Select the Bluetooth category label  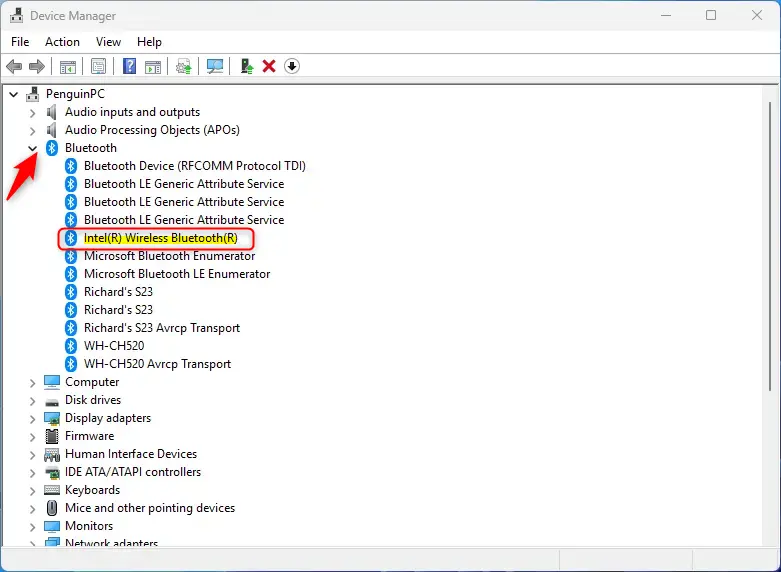tap(91, 148)
